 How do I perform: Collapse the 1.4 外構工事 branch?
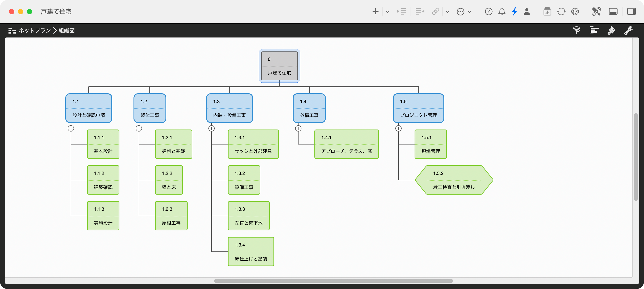[x=298, y=128]
